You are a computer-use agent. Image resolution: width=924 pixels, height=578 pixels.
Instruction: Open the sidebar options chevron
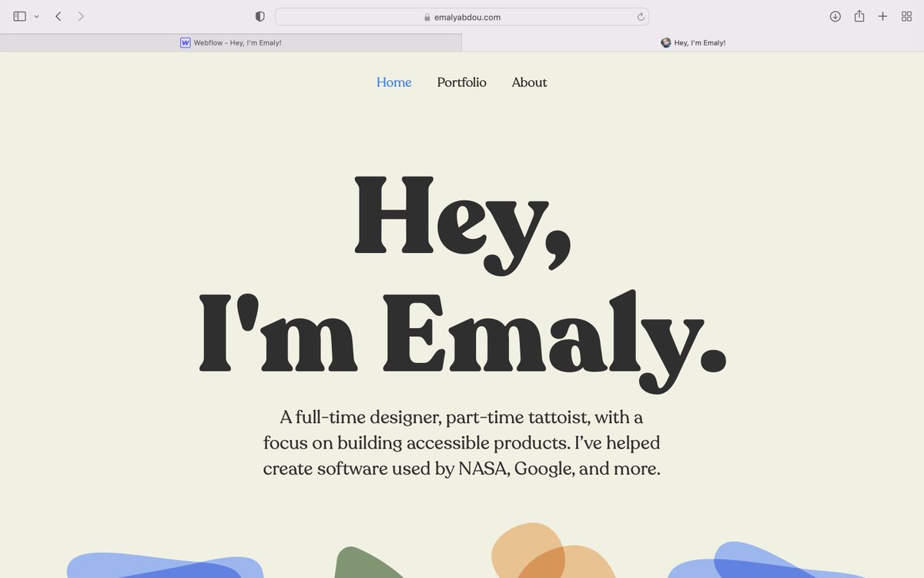36,15
